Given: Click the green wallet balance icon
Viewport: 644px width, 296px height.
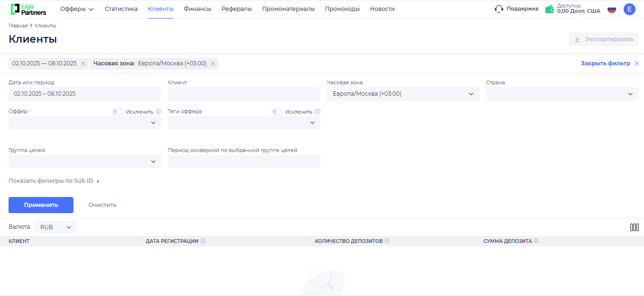Looking at the screenshot, I should pos(550,8).
